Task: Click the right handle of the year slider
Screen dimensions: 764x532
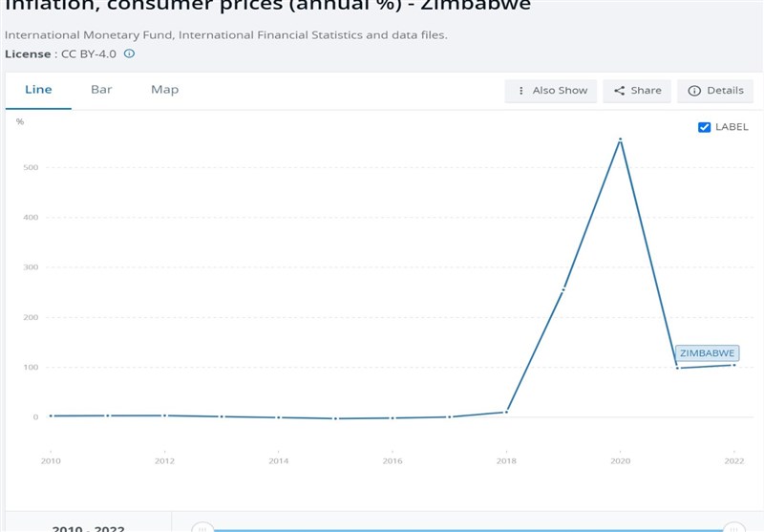Action: click(732, 526)
